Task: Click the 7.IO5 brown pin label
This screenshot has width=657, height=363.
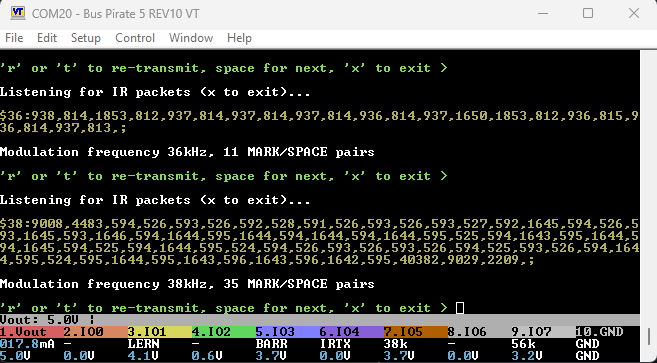Action: click(x=415, y=332)
